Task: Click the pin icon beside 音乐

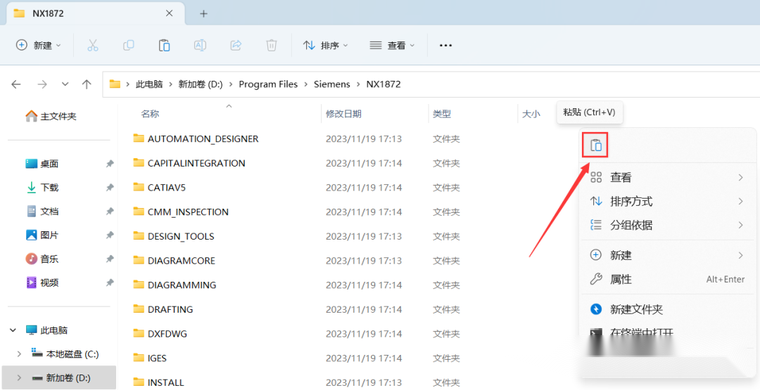Action: coord(110,259)
